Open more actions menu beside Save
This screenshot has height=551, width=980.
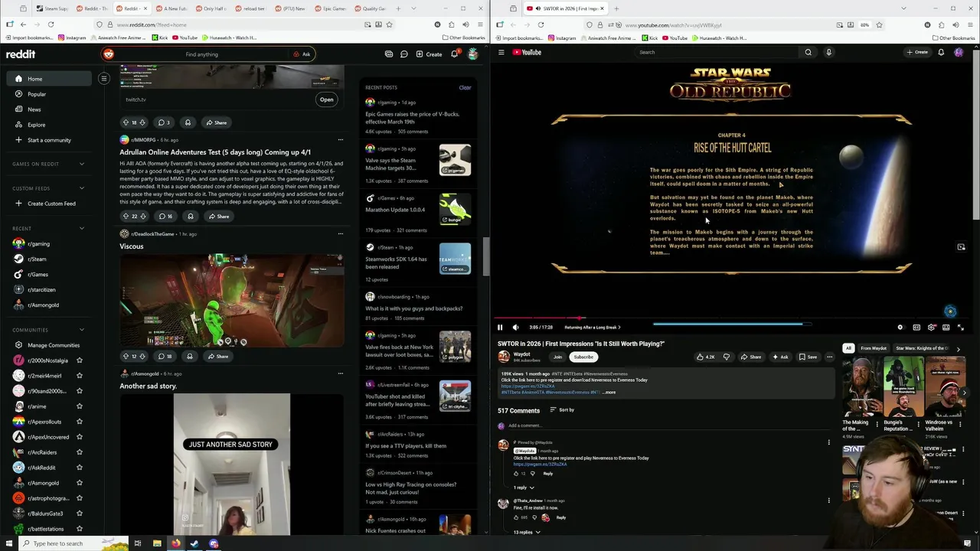click(x=829, y=357)
